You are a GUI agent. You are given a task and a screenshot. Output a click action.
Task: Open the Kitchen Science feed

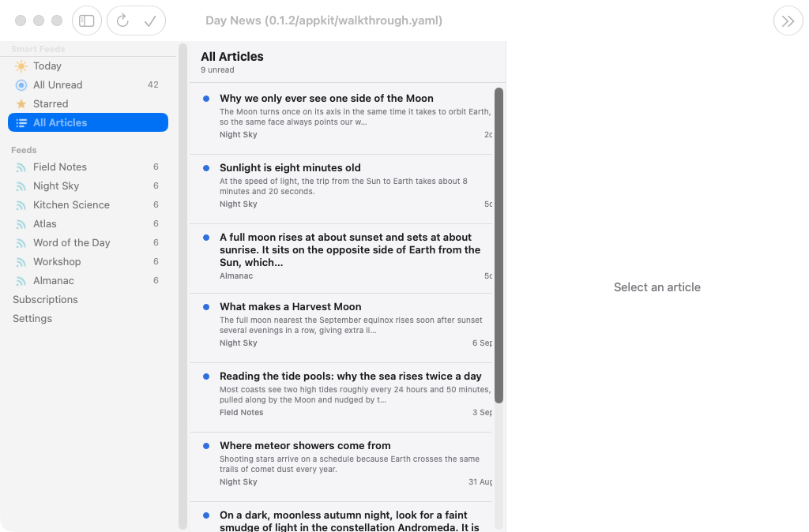[x=88, y=205]
